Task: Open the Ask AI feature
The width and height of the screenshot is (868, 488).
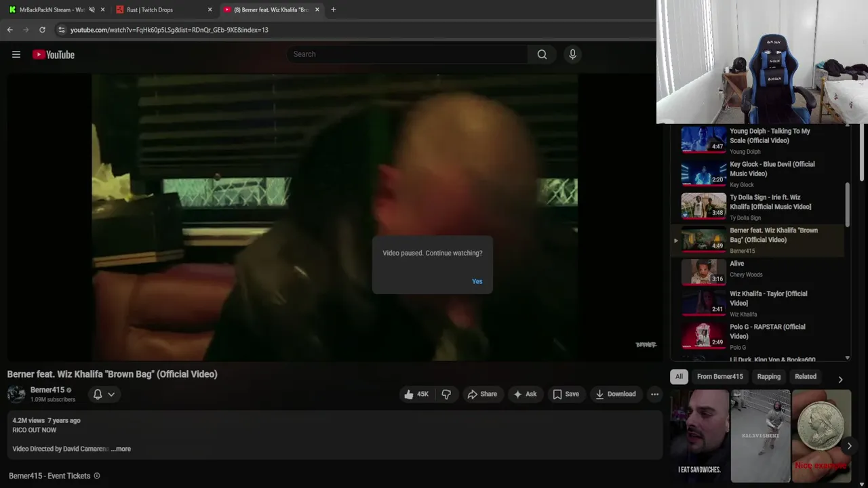Action: 525,394
